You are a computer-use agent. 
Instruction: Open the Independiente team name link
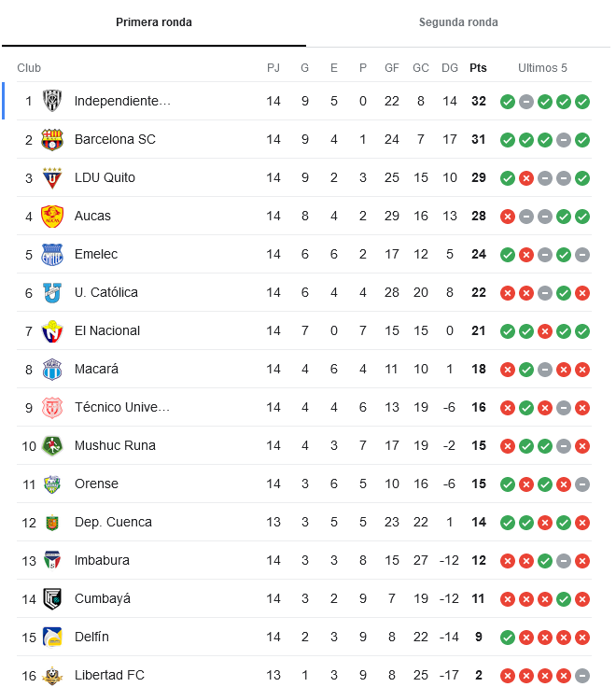tap(122, 101)
